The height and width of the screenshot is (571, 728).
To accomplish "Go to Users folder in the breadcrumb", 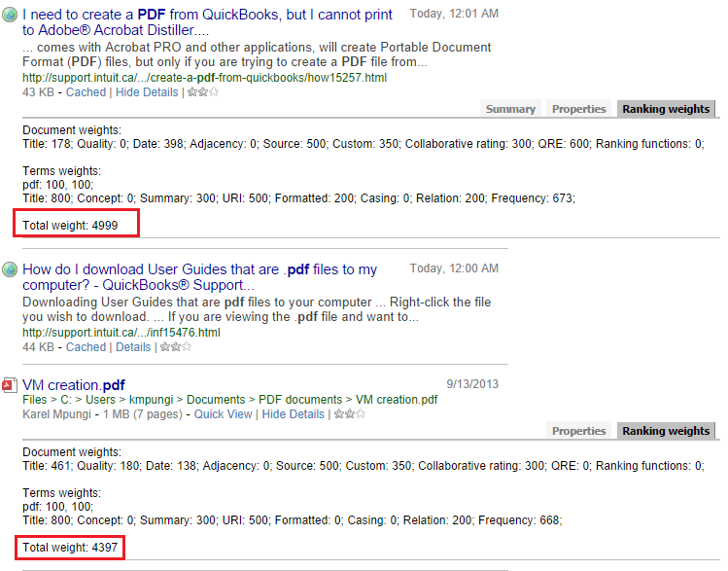I will (100, 400).
